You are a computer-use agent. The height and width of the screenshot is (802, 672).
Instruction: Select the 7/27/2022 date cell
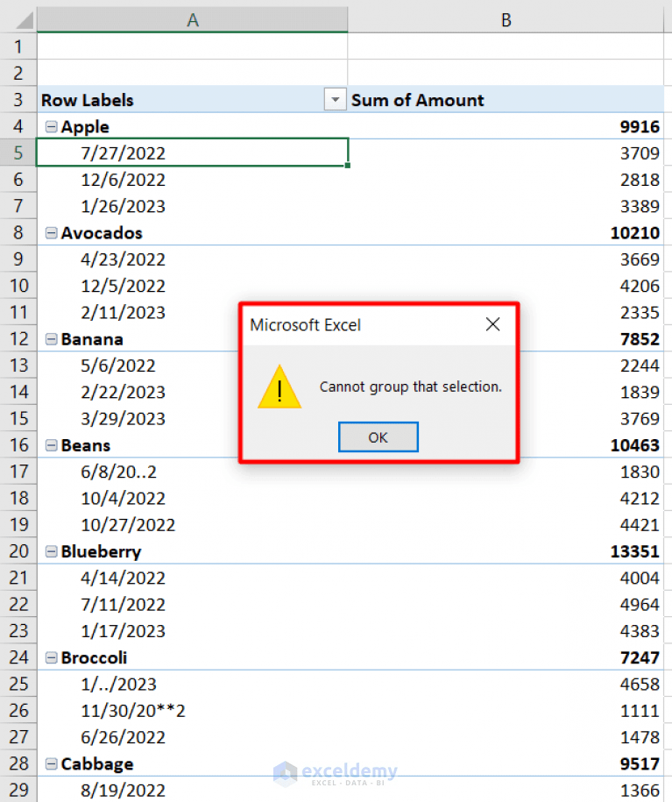192,153
